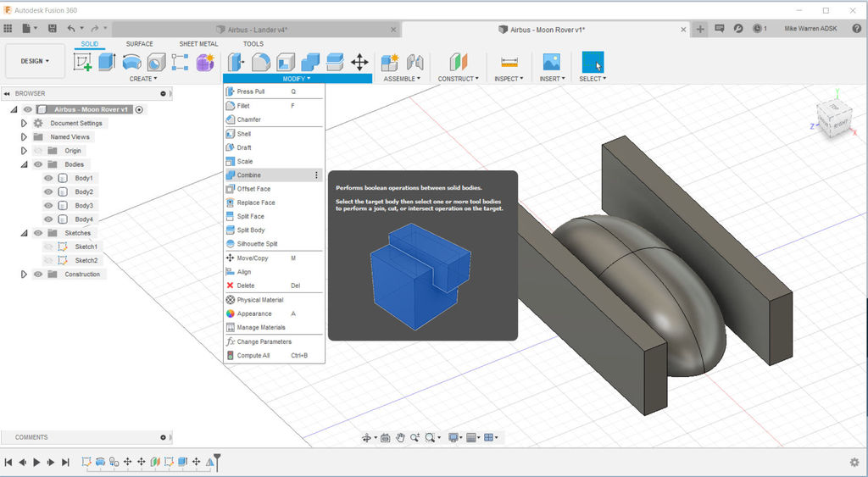
Task: Click the timeline play button
Action: tap(36, 462)
